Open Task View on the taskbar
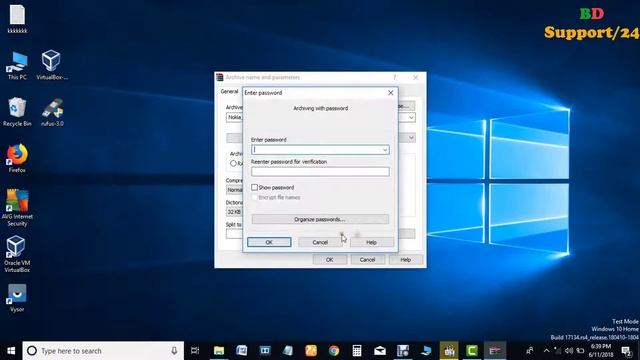The height and width of the screenshot is (360, 640). click(195, 351)
